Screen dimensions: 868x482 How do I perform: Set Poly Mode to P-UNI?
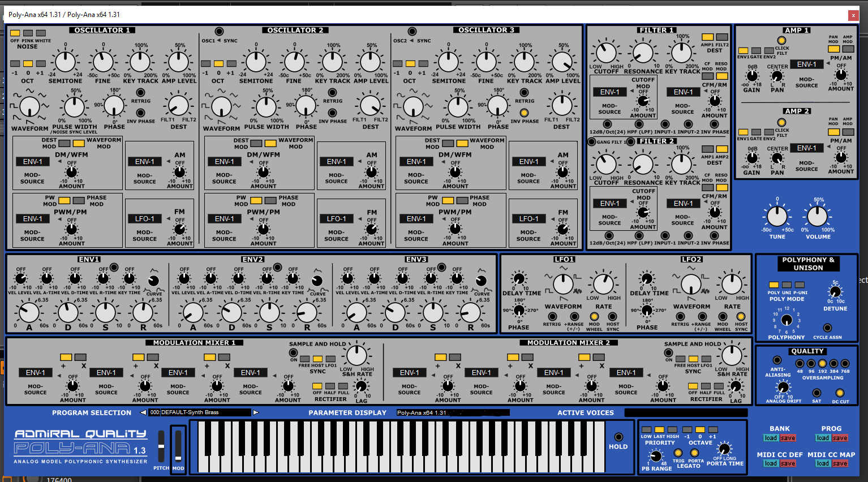click(800, 285)
